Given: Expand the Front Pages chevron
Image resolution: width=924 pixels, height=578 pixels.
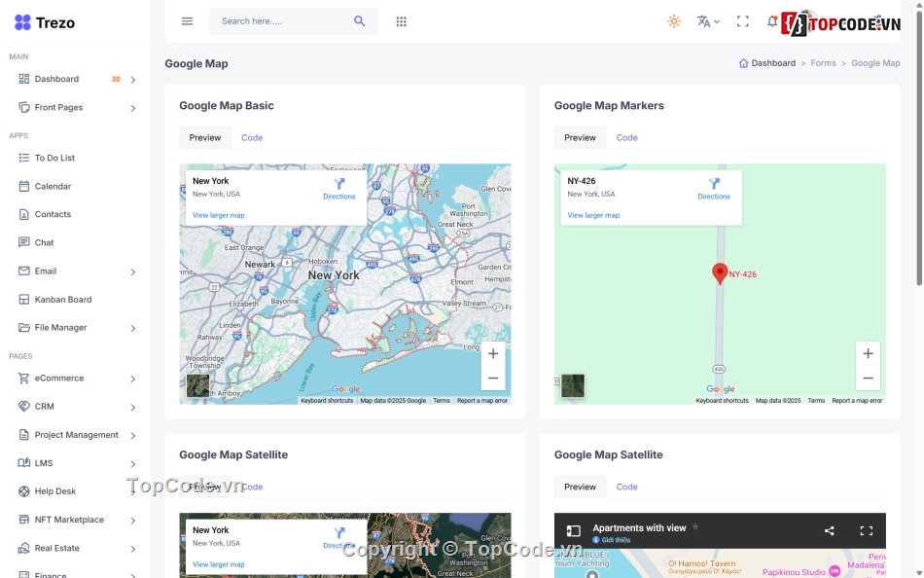Looking at the screenshot, I should pyautogui.click(x=133, y=108).
